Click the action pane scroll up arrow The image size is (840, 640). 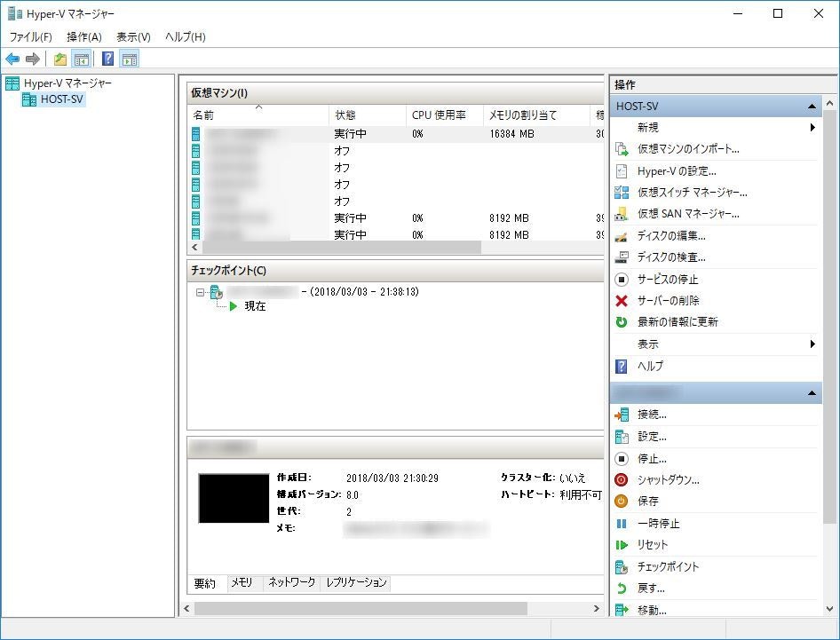830,103
